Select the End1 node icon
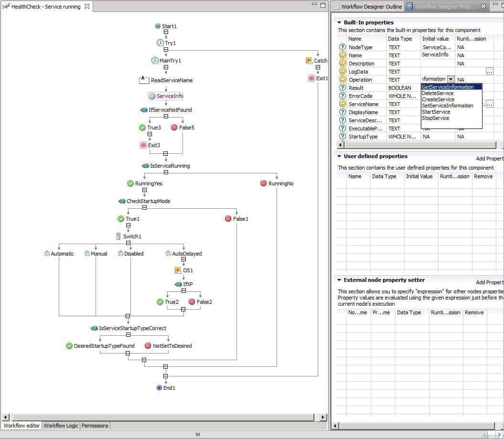This screenshot has width=504, height=439. [159, 387]
